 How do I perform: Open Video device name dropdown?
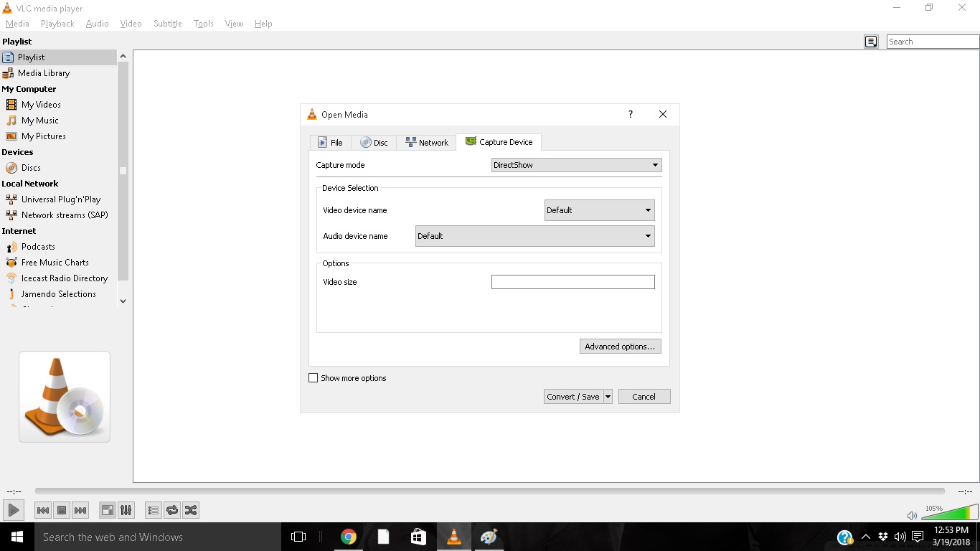coord(600,210)
